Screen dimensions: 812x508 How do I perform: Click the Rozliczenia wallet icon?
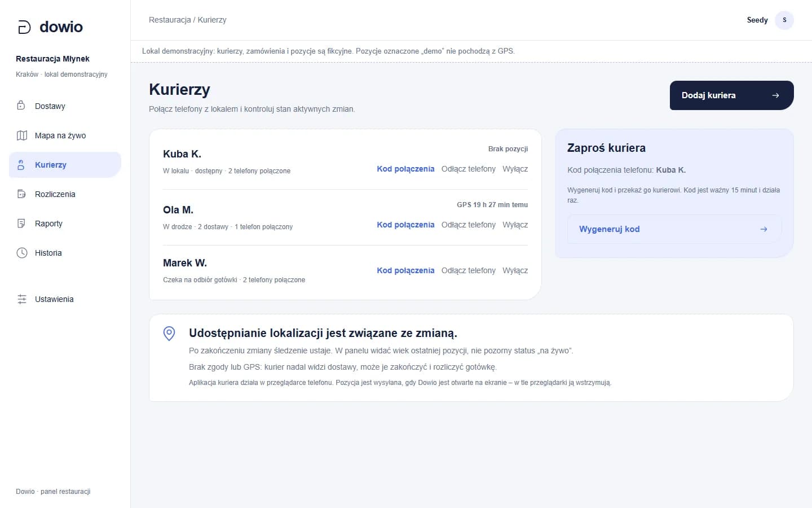point(21,194)
